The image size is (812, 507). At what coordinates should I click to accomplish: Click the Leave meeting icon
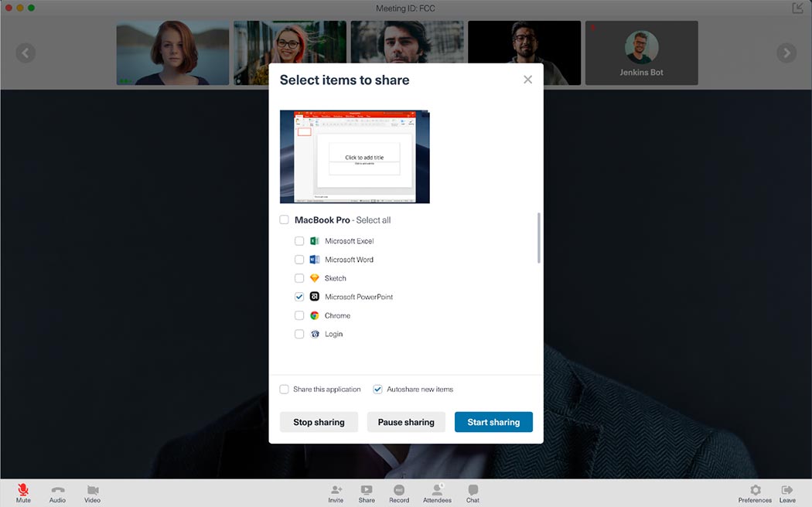[x=787, y=490]
